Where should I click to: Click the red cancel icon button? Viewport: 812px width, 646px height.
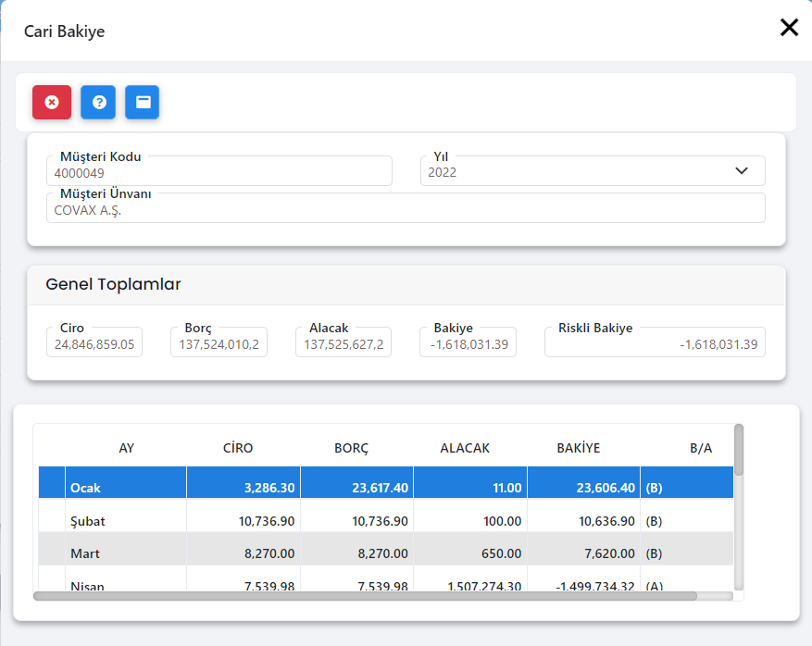click(x=52, y=102)
